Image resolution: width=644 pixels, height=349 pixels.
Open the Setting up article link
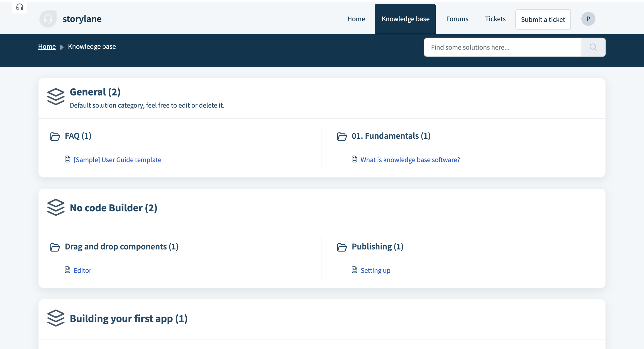(376, 271)
